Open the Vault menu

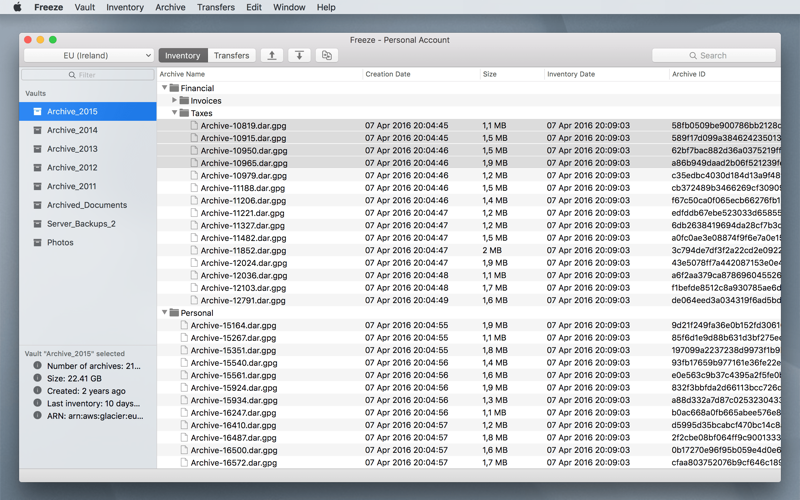pyautogui.click(x=85, y=7)
